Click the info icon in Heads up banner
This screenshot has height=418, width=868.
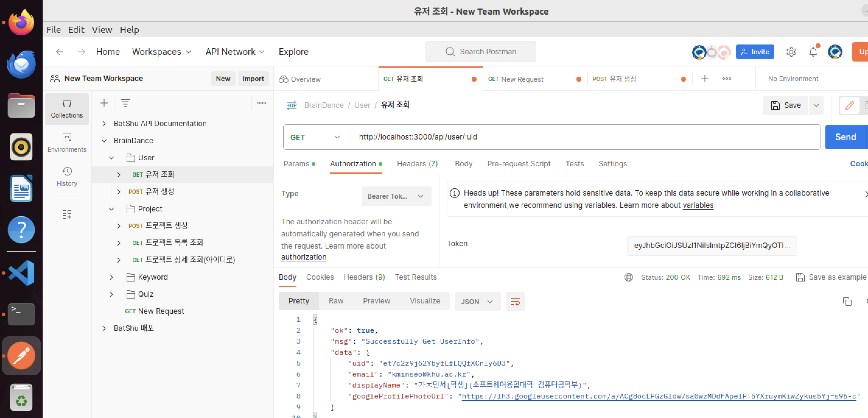coord(454,193)
